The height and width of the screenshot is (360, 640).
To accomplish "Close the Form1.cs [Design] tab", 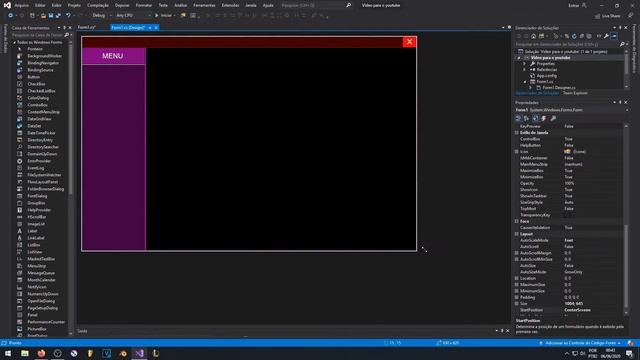I will [x=156, y=28].
